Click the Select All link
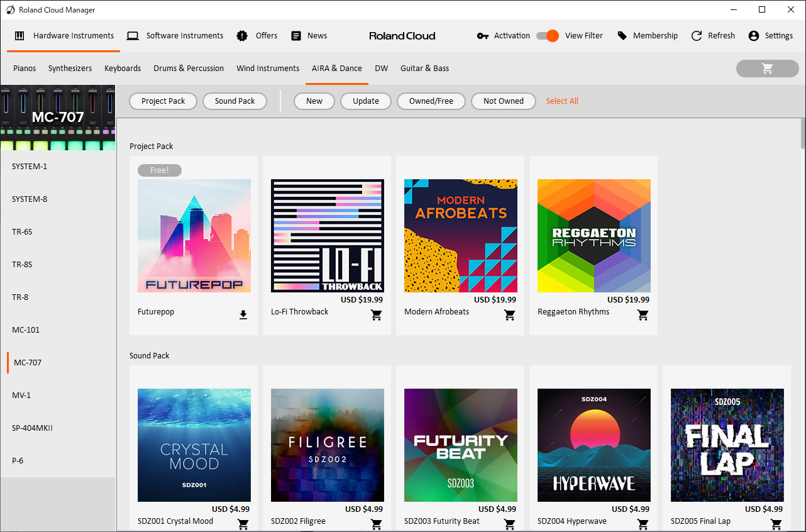 tap(562, 101)
